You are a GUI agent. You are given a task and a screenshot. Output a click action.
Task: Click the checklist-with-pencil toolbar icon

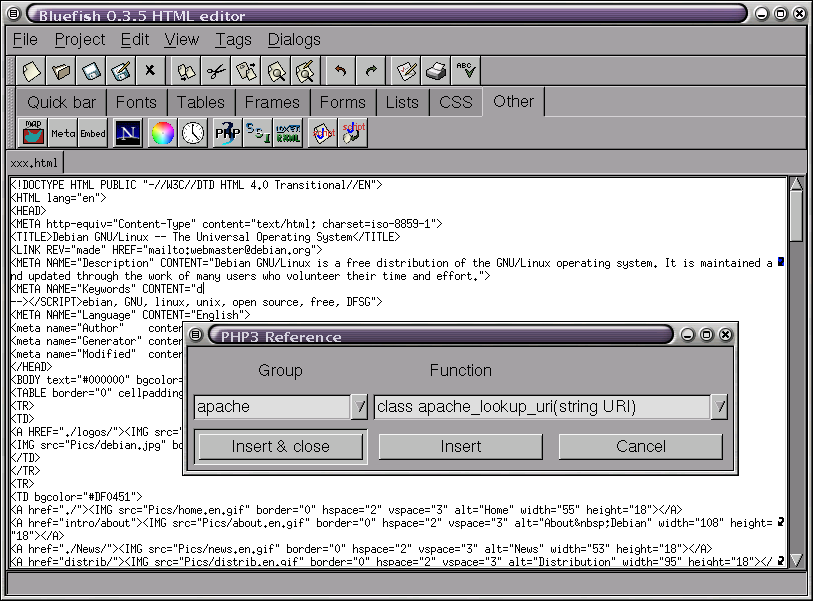406,71
